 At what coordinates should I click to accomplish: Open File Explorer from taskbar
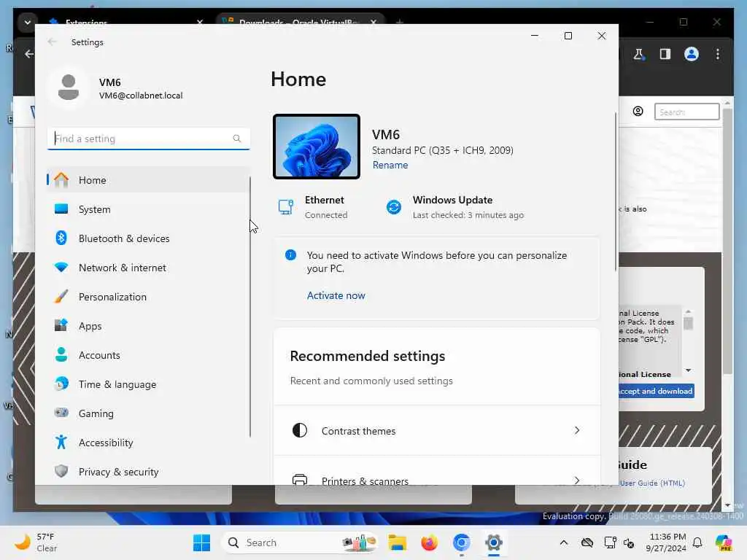(397, 542)
